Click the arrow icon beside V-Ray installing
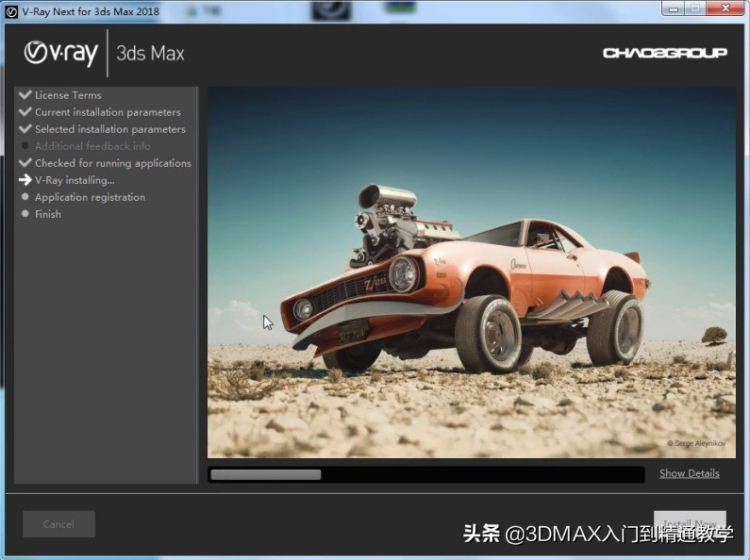The width and height of the screenshot is (750, 560). coord(25,180)
